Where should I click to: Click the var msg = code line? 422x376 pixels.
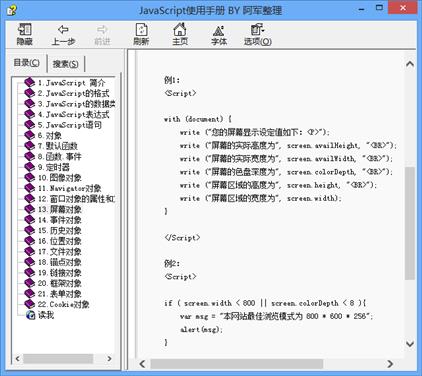click(x=276, y=316)
